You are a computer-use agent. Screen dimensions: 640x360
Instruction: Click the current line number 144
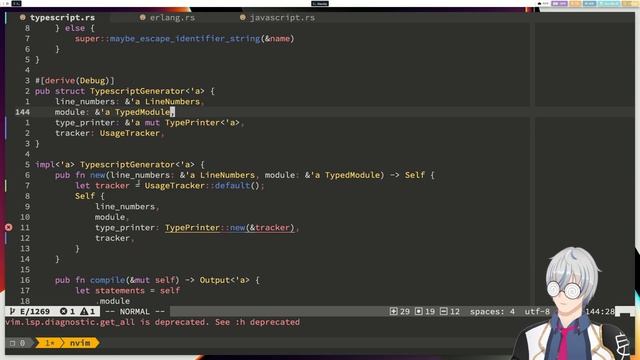click(22, 112)
